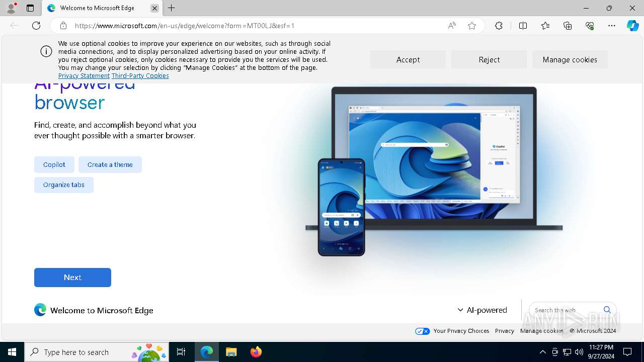The height and width of the screenshot is (362, 644).
Task: Open Your Privacy Choices link
Action: [461, 331]
